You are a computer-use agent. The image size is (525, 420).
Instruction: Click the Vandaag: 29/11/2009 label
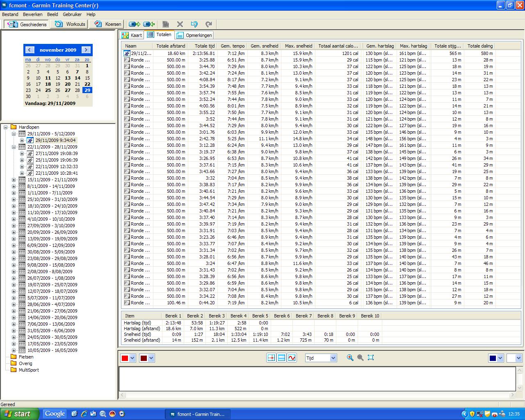coord(50,103)
